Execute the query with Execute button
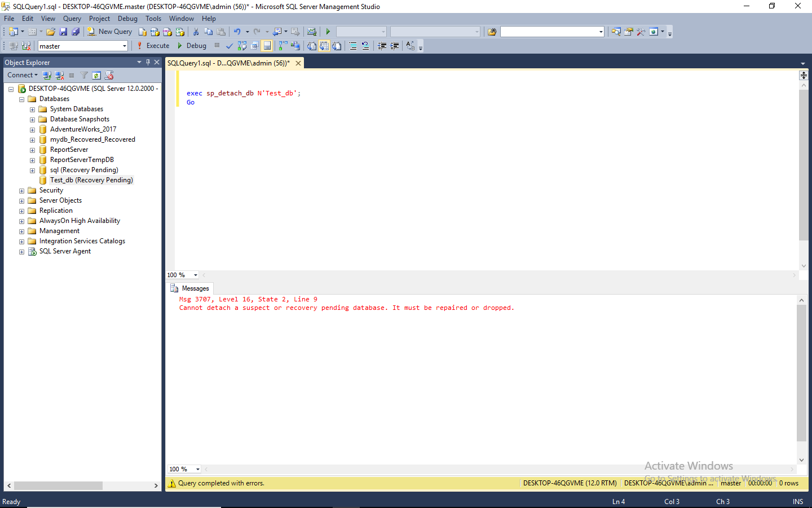The height and width of the screenshot is (508, 812). point(153,46)
